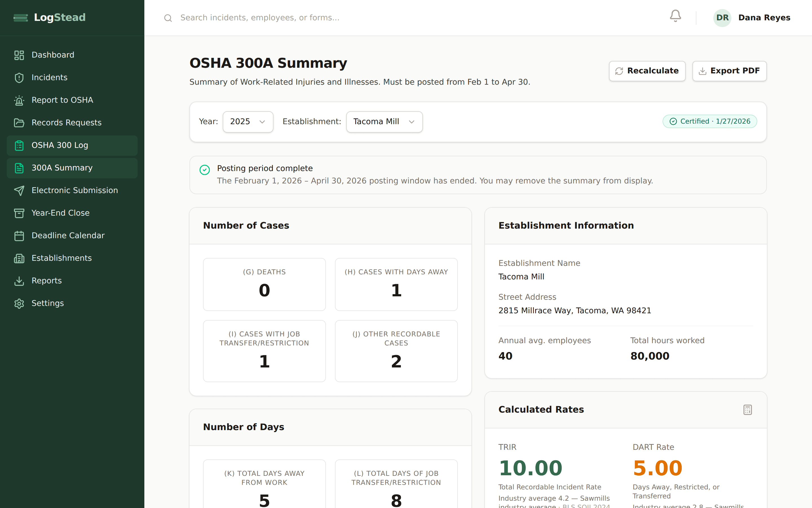Open the Incidents page
This screenshot has height=508, width=812.
[x=72, y=78]
